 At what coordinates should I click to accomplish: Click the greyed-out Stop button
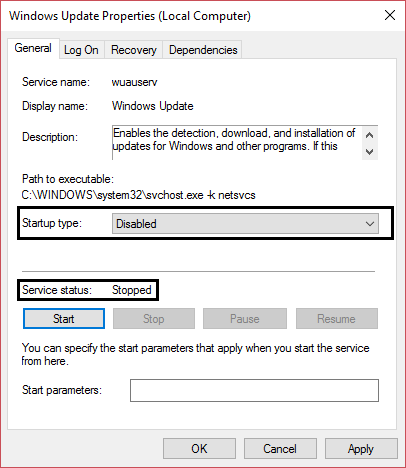tap(154, 319)
